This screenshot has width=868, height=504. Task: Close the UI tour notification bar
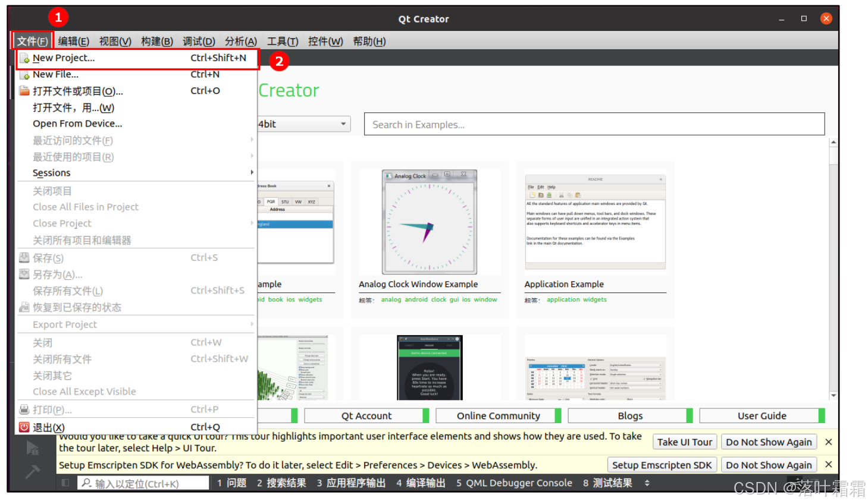(x=828, y=442)
